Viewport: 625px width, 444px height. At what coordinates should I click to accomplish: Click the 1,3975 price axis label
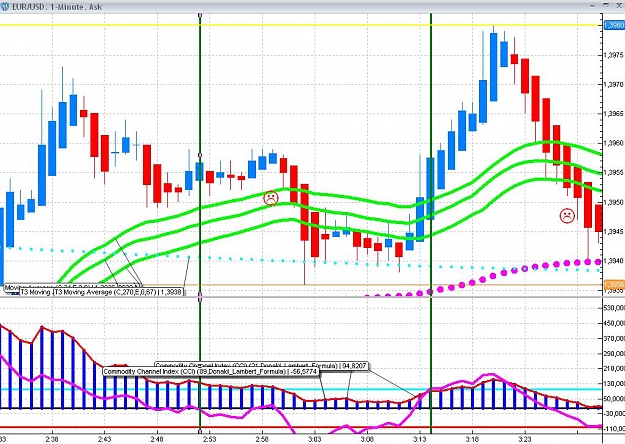pos(615,55)
